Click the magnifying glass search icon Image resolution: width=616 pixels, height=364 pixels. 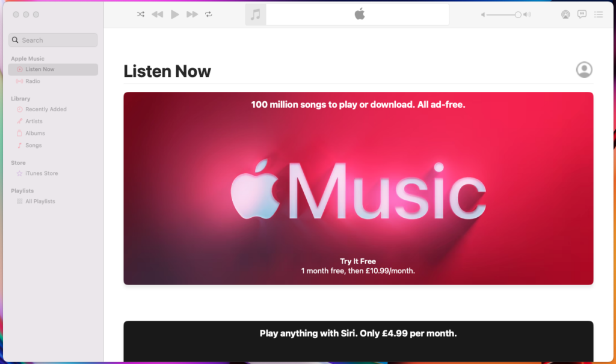[15, 40]
